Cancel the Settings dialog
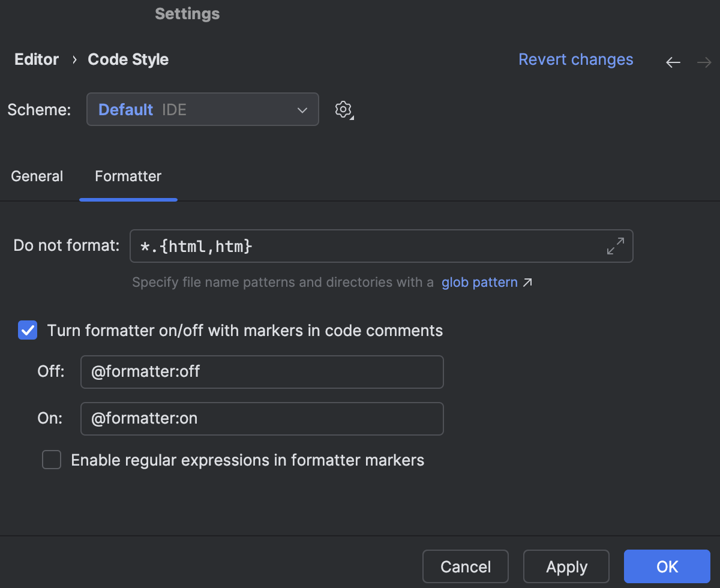The width and height of the screenshot is (720, 588). pos(465,566)
